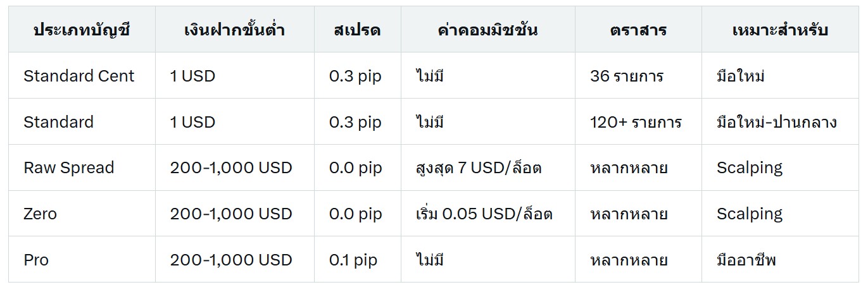Click the ตราสาร column header

coord(638,30)
